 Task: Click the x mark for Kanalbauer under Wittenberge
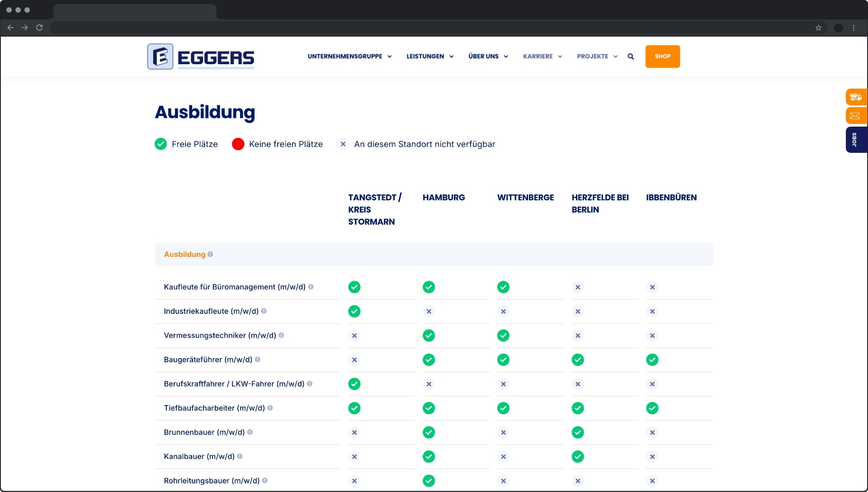pos(503,457)
